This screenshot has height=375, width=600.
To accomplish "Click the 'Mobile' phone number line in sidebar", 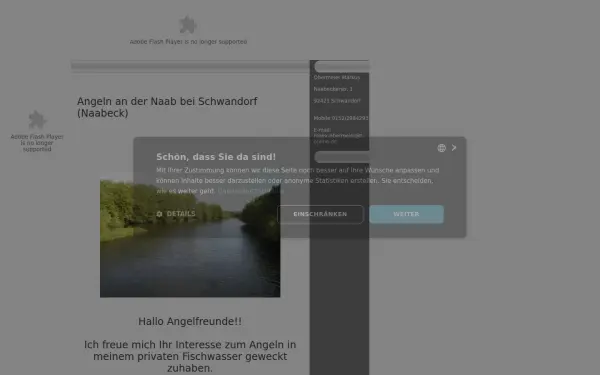I will tap(341, 118).
